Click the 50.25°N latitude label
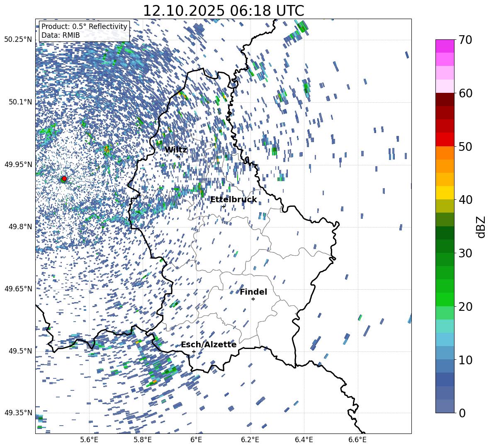This screenshot has width=491, height=448. coord(18,40)
